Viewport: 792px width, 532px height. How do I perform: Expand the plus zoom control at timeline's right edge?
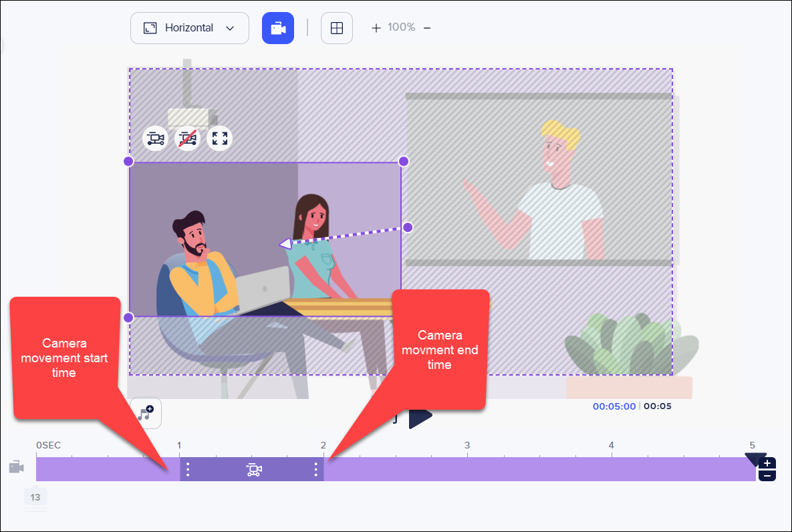[x=767, y=461]
